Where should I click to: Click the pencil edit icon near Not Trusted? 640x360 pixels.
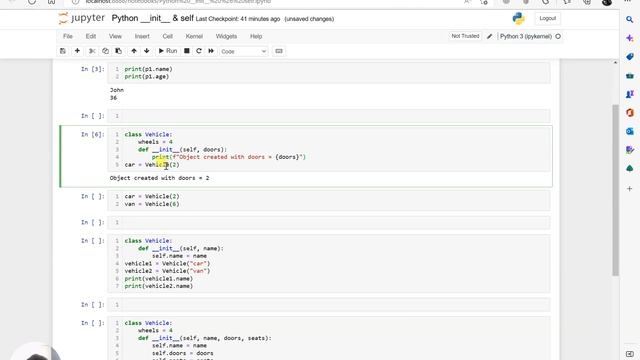(x=489, y=36)
